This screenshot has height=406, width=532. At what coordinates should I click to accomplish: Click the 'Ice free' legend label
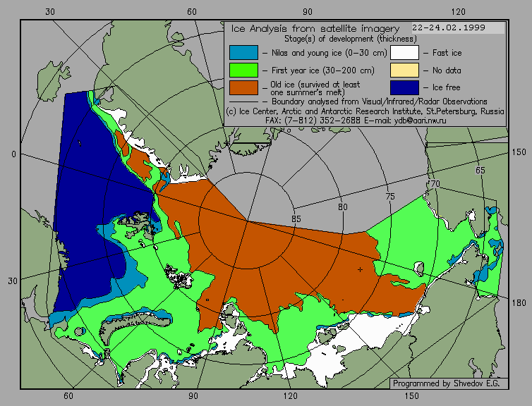[x=446, y=87]
